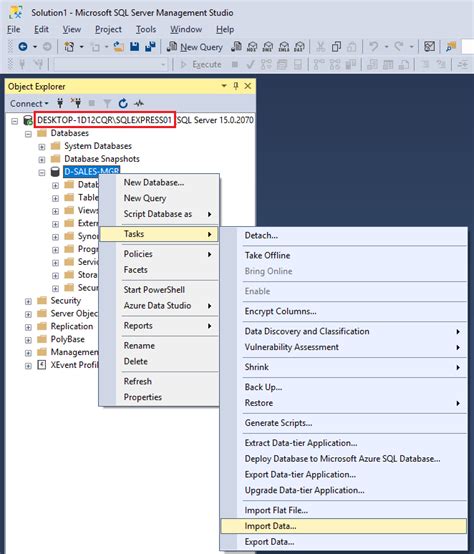Image resolution: width=474 pixels, height=554 pixels.
Task: Click the Save disk icon
Action: click(x=135, y=46)
